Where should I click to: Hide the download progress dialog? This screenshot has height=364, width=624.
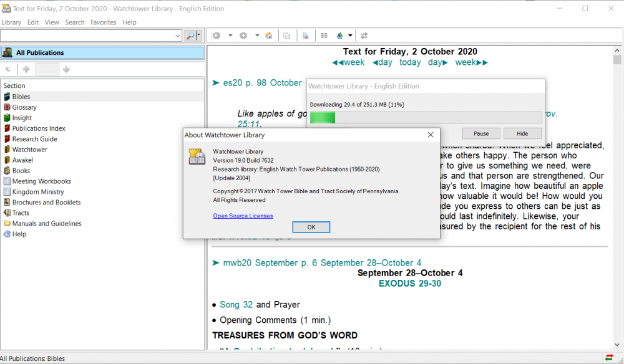pyautogui.click(x=522, y=133)
